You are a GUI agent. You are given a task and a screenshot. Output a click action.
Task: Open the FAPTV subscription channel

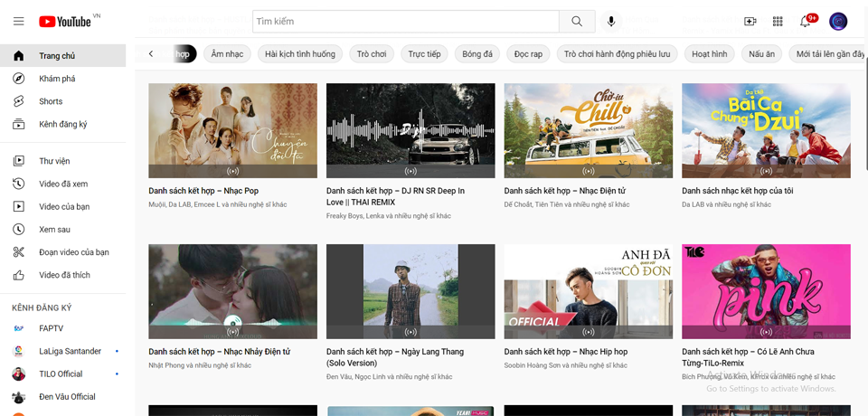tap(62, 328)
